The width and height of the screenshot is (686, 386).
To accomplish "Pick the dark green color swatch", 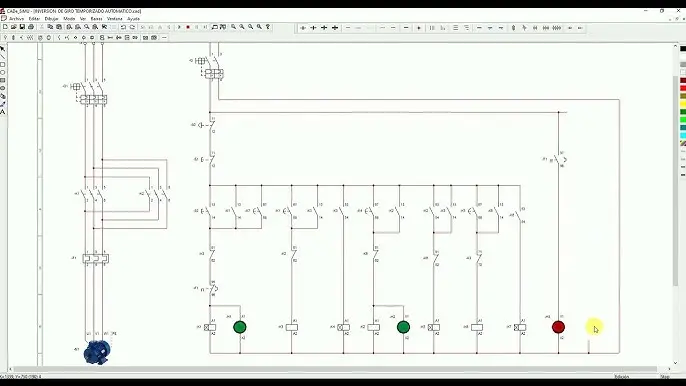I will tap(683, 112).
